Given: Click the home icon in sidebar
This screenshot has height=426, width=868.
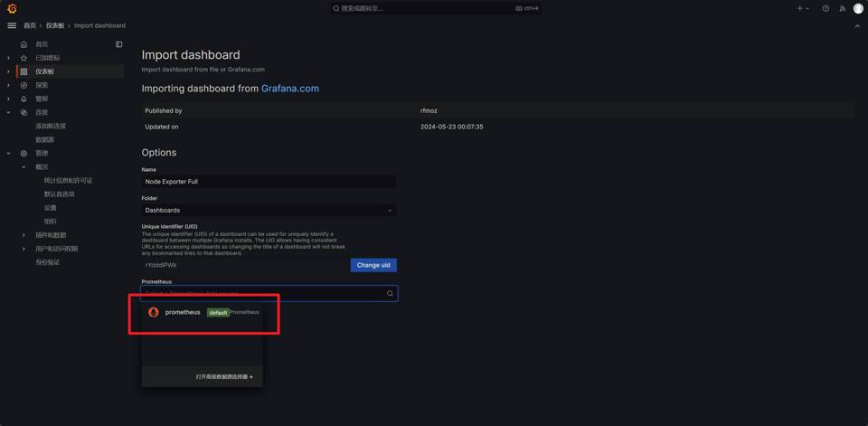Looking at the screenshot, I should coord(24,44).
